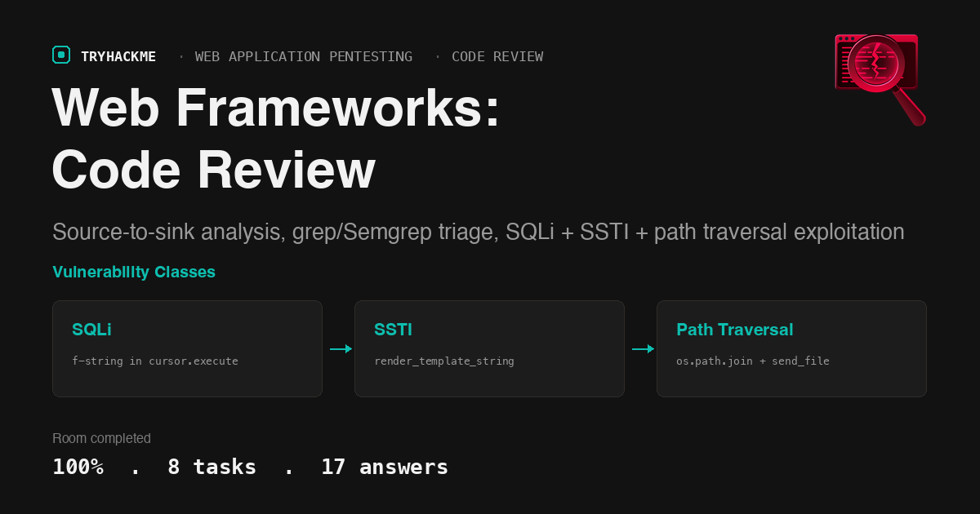
Task: Click the 8 tasks statistic
Action: (212, 467)
